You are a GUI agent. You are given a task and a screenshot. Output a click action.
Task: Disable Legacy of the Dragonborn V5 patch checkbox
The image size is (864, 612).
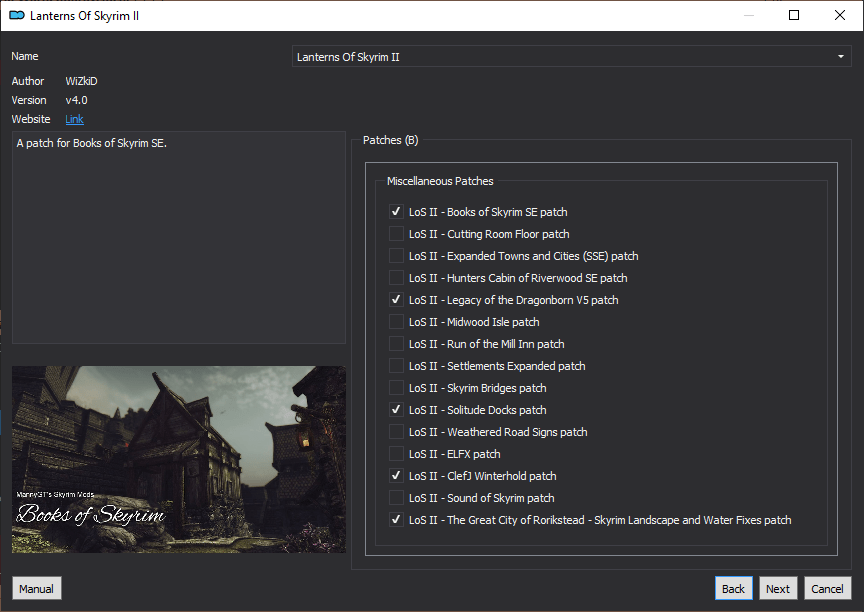396,300
